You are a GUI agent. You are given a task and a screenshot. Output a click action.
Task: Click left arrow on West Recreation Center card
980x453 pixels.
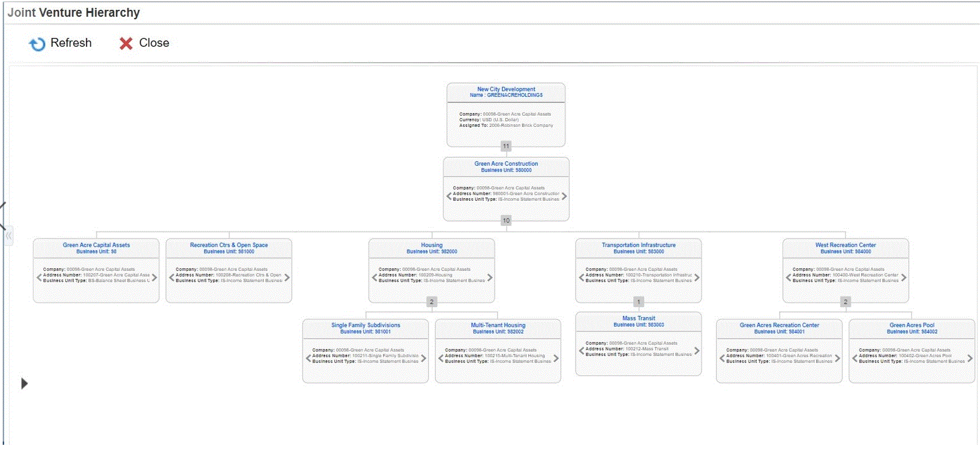(788, 278)
